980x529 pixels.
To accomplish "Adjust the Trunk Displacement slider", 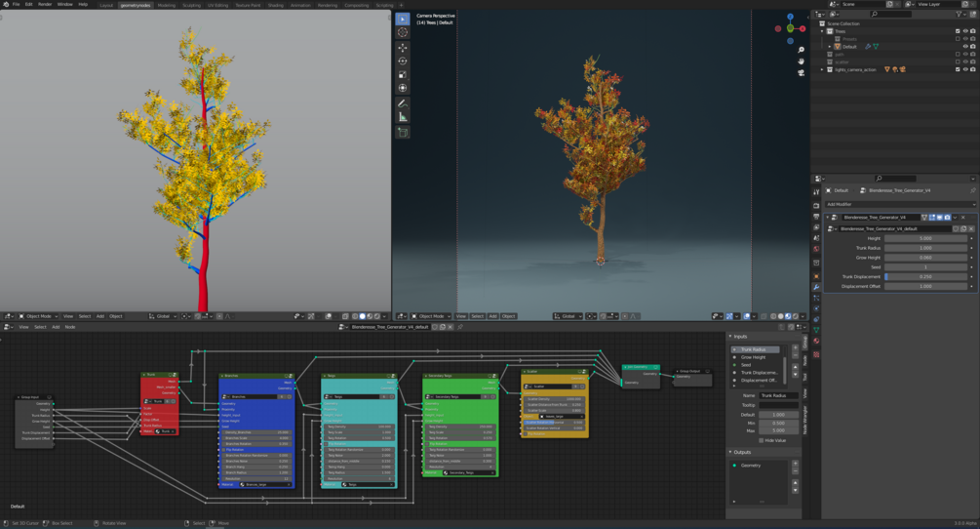I will coord(924,277).
